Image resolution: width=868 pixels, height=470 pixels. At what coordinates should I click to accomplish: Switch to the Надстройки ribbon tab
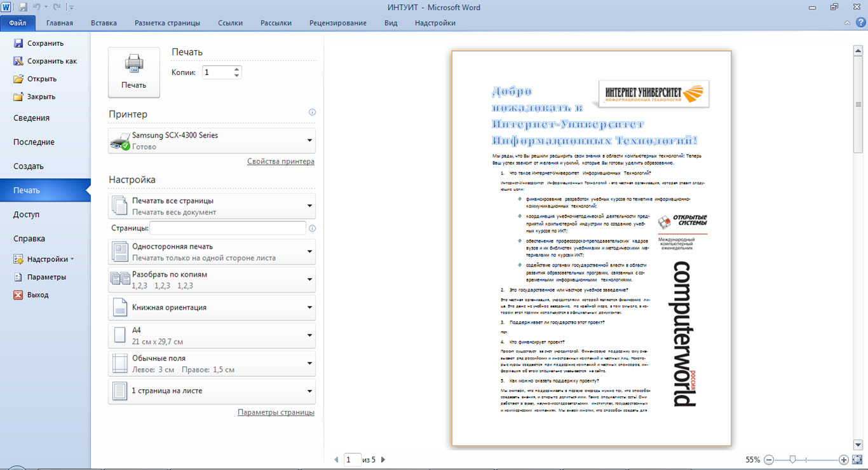(435, 23)
